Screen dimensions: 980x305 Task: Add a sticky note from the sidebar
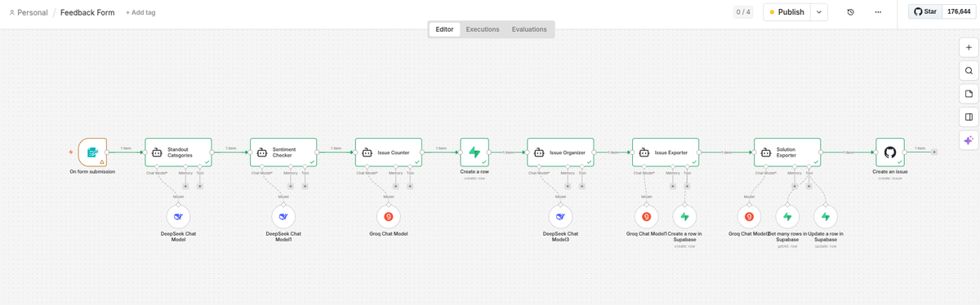tap(969, 94)
